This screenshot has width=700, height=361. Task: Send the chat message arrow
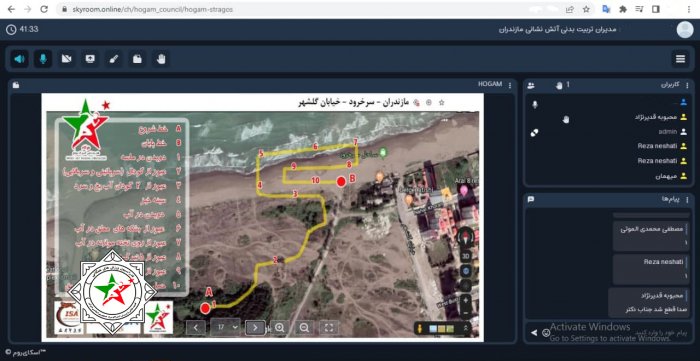(533, 332)
